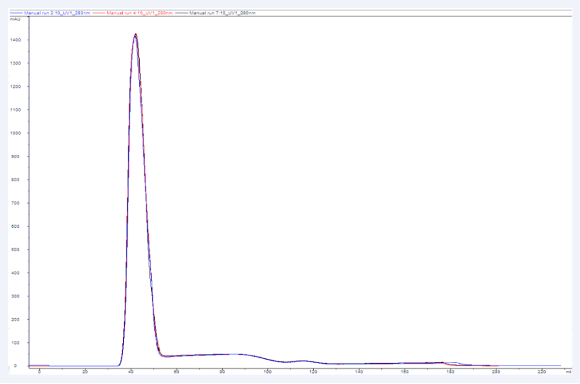
Task: Click the 1400 tick label on the y-axis
Action: [16, 40]
